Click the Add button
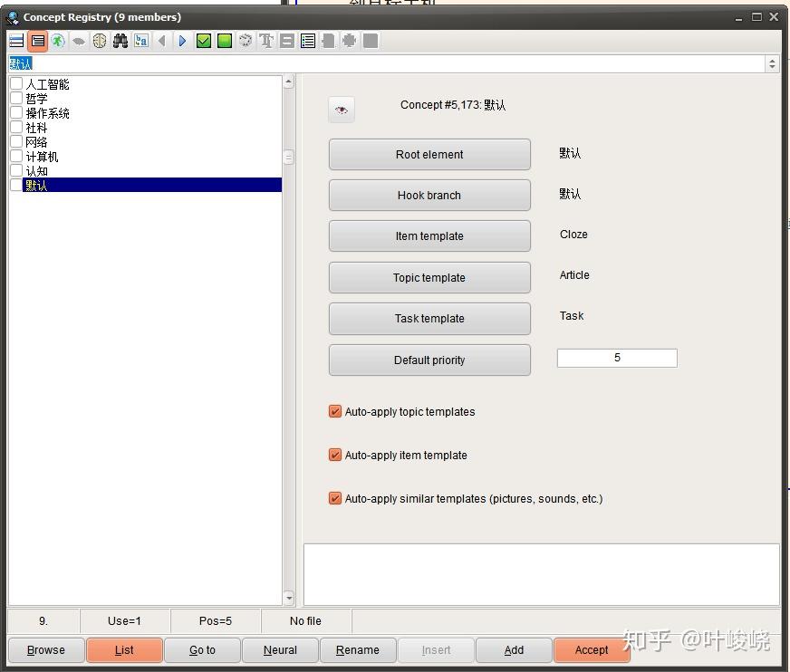 click(x=514, y=650)
